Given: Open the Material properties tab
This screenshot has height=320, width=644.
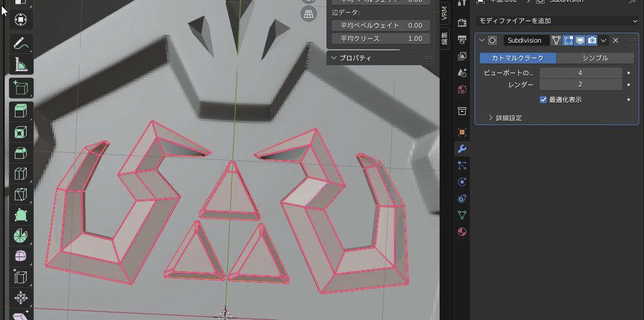Looking at the screenshot, I should pos(462,232).
